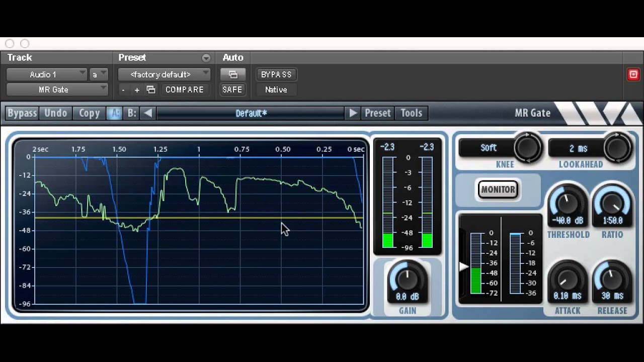Click the 0.10 ms attack value
The image size is (644, 362).
click(568, 296)
